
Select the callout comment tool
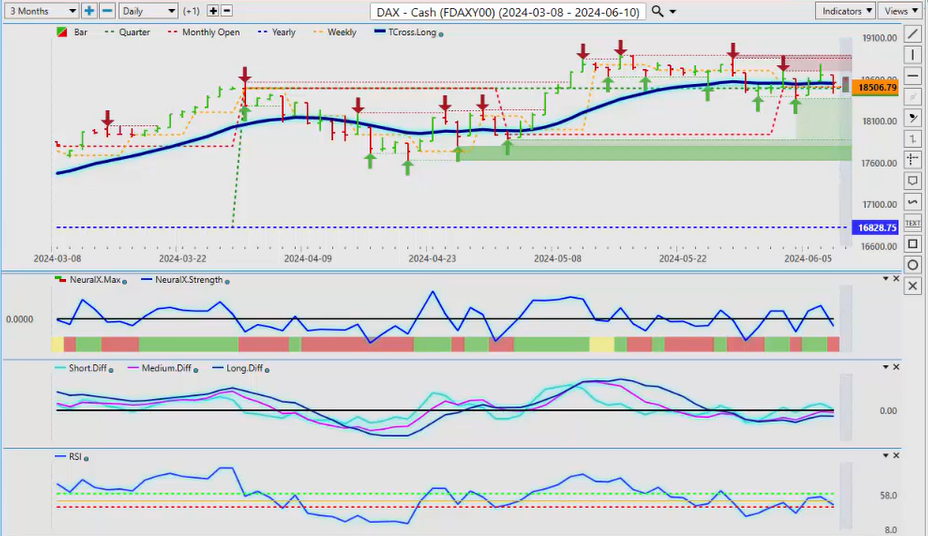pos(913,180)
